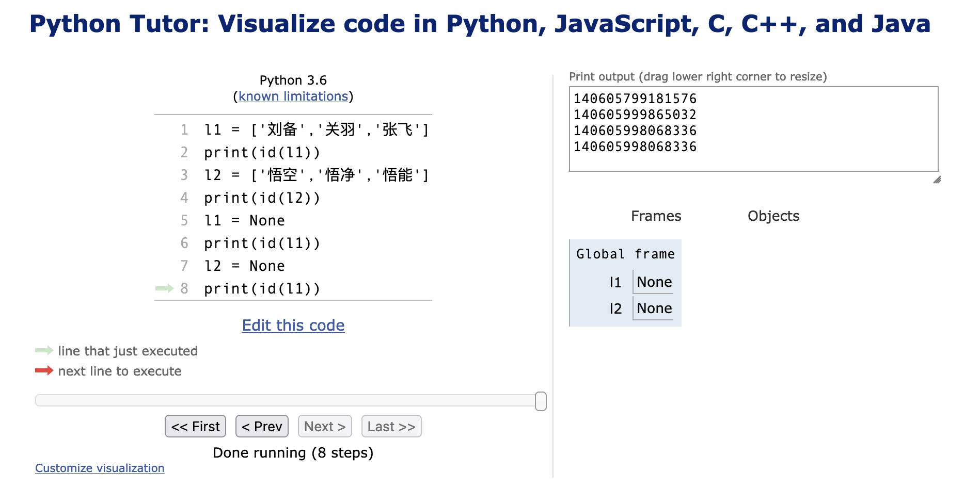Click code line 3 defining l2 list
Image resolution: width=980 pixels, height=488 pixels.
317,175
